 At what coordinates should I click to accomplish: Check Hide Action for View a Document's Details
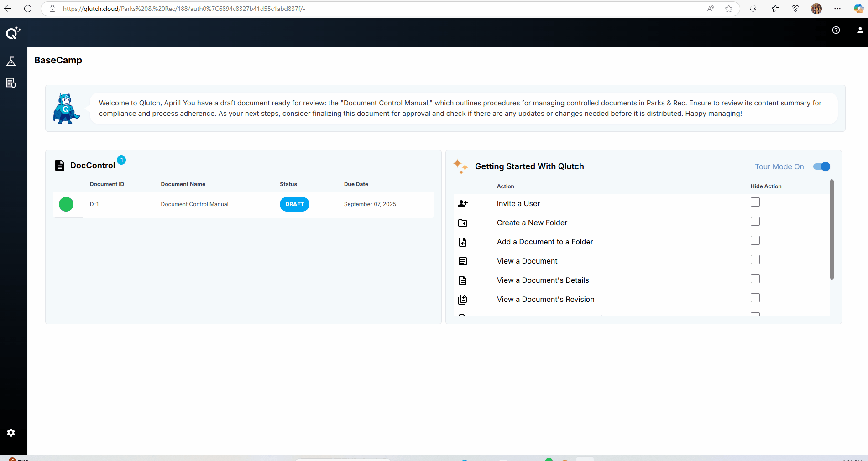click(755, 279)
